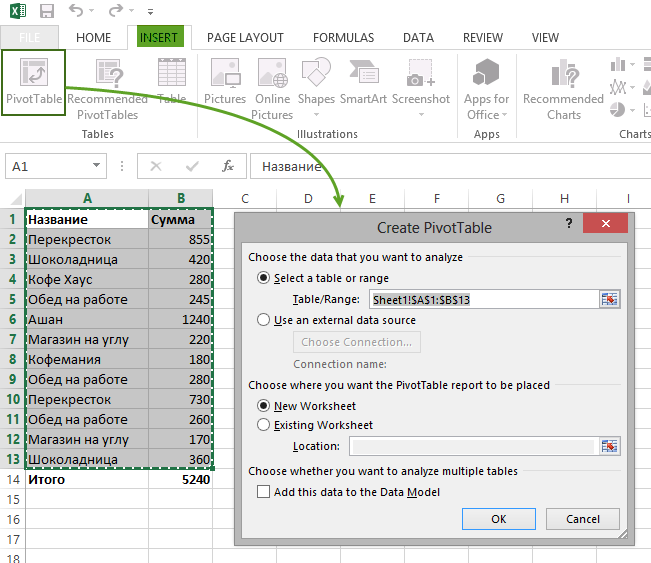Open Apps for Office
Screen dimensions: 651x563
click(x=486, y=88)
